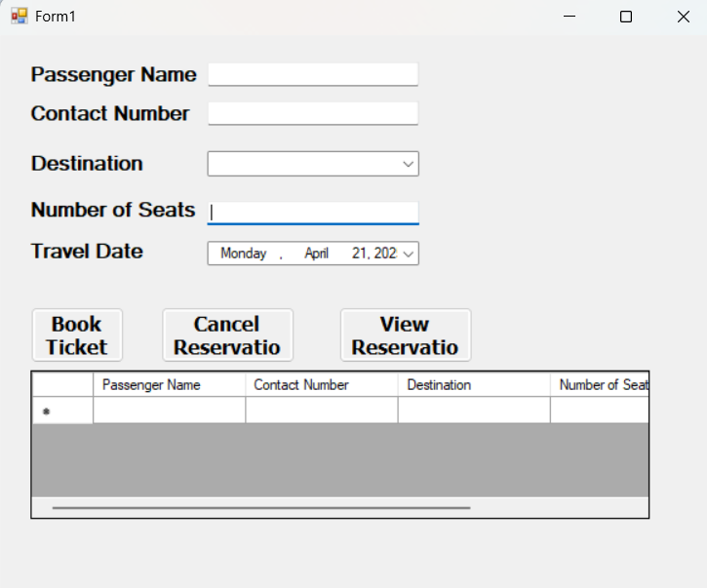Click the Form1 application icon in title bar

[x=20, y=17]
